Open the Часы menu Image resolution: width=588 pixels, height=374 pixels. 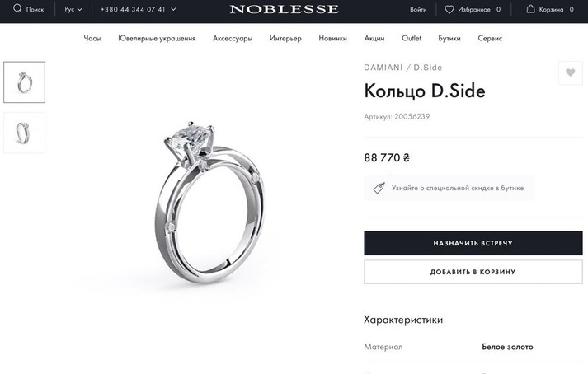point(92,39)
